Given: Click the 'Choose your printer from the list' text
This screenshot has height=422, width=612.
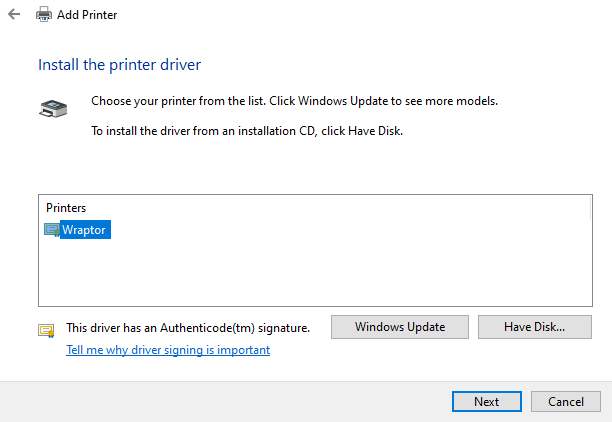Looking at the screenshot, I should (294, 102).
